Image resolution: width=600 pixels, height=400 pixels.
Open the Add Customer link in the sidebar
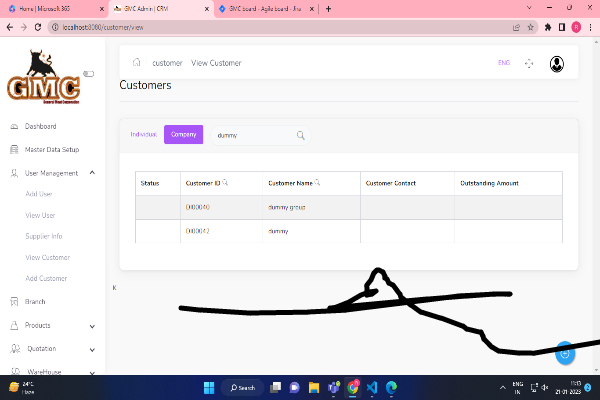tap(46, 278)
